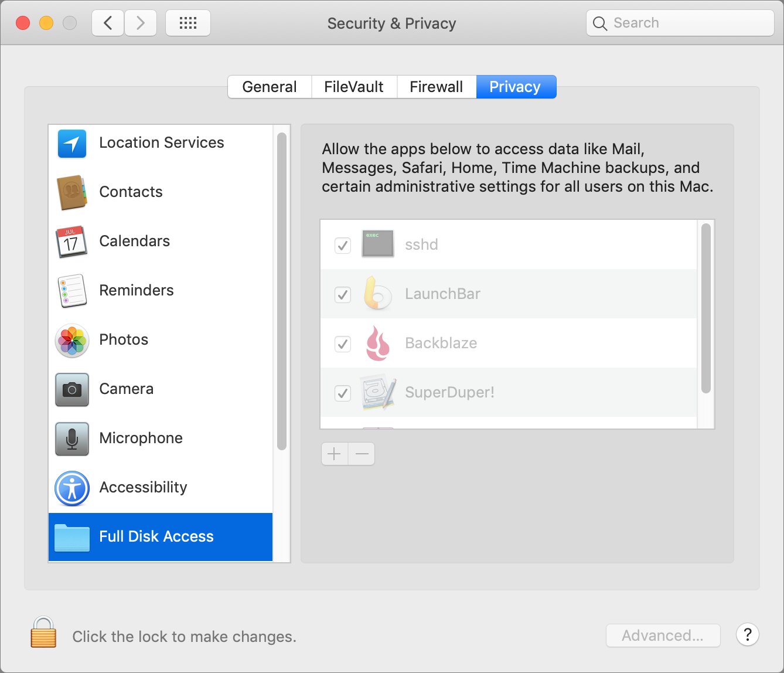The width and height of the screenshot is (784, 673).
Task: Click the privacy category list scrollbar
Action: pyautogui.click(x=282, y=291)
